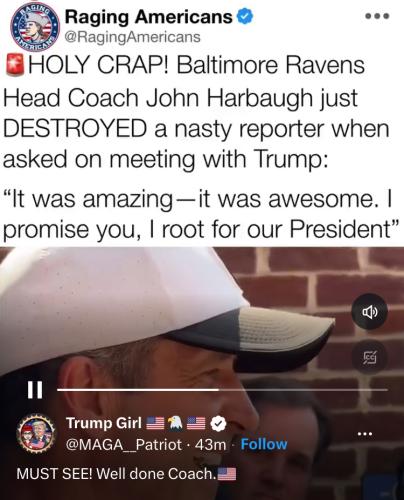Toggle closed captions on the video

coord(370,358)
